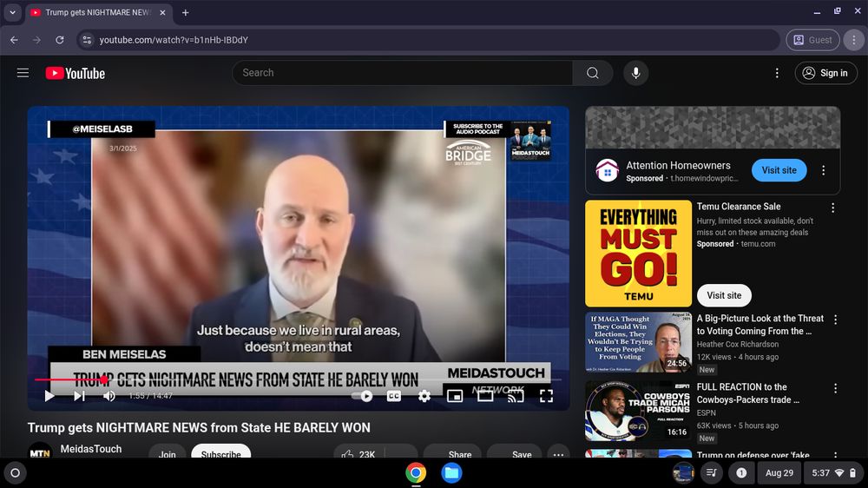868x488 pixels.
Task: Enter full screen mode
Action: [x=546, y=395]
